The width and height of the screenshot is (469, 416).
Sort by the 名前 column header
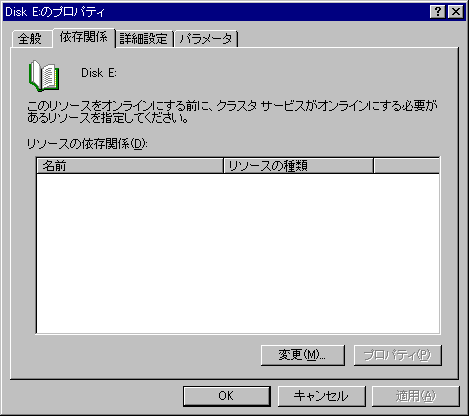pyautogui.click(x=130, y=166)
